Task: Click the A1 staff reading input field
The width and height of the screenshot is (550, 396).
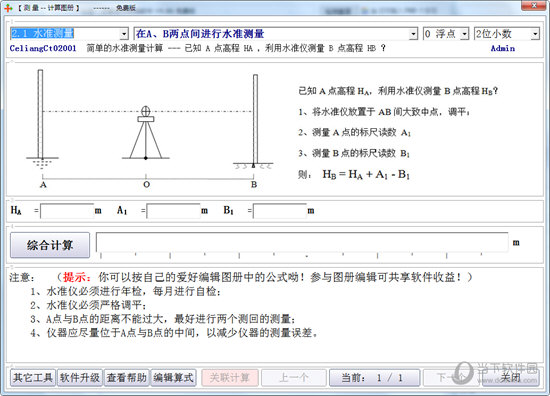Action: pos(173,211)
